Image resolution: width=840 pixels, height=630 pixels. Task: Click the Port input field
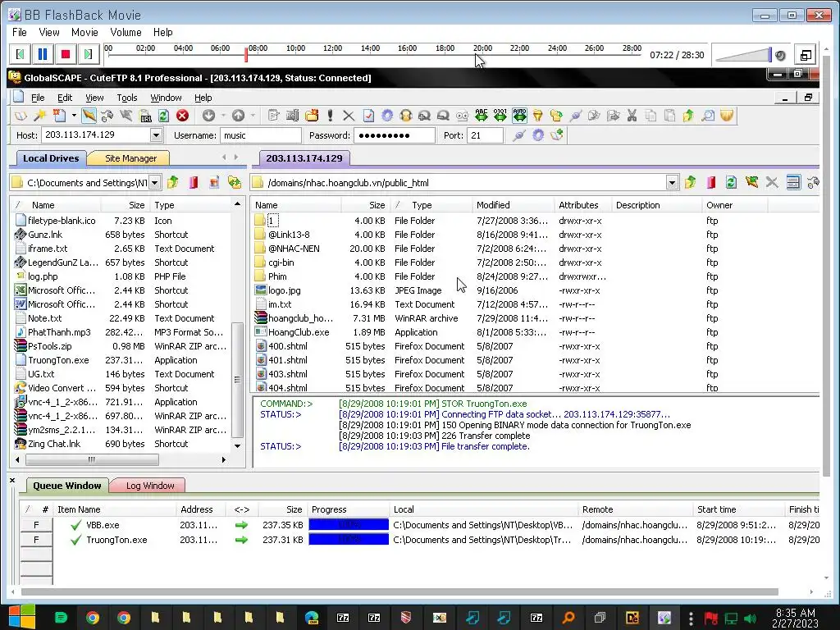tap(485, 135)
